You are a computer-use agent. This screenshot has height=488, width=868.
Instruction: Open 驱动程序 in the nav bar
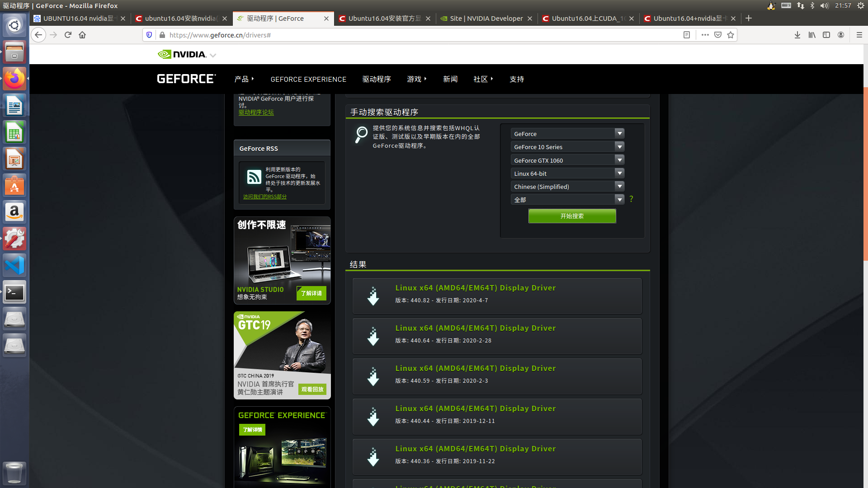[x=377, y=79]
